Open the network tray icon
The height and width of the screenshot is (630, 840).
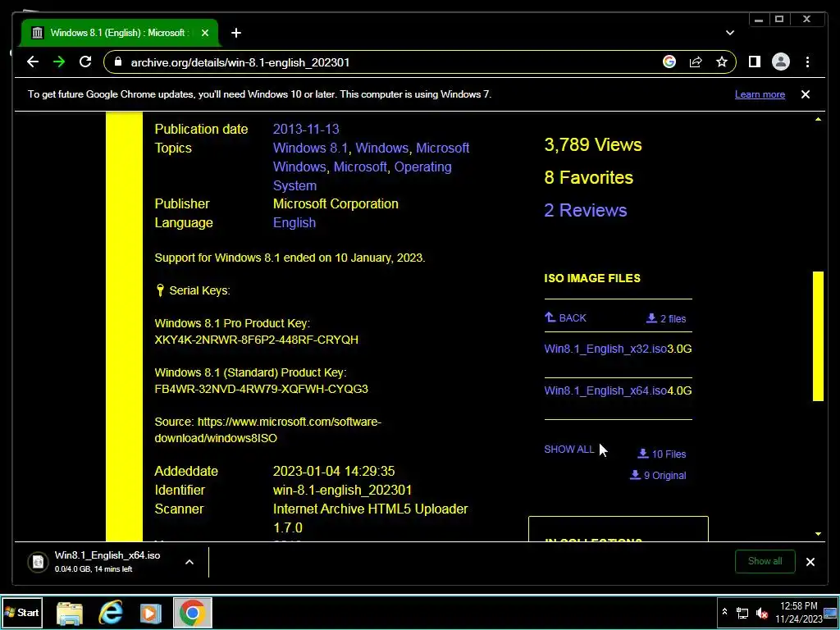pos(742,613)
